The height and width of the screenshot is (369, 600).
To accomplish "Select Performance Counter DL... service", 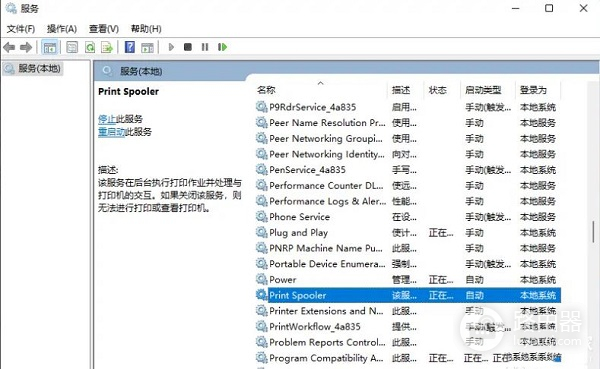I will 408,186.
